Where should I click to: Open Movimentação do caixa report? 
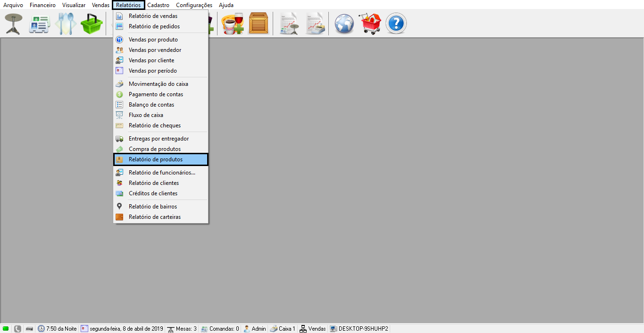pyautogui.click(x=158, y=84)
